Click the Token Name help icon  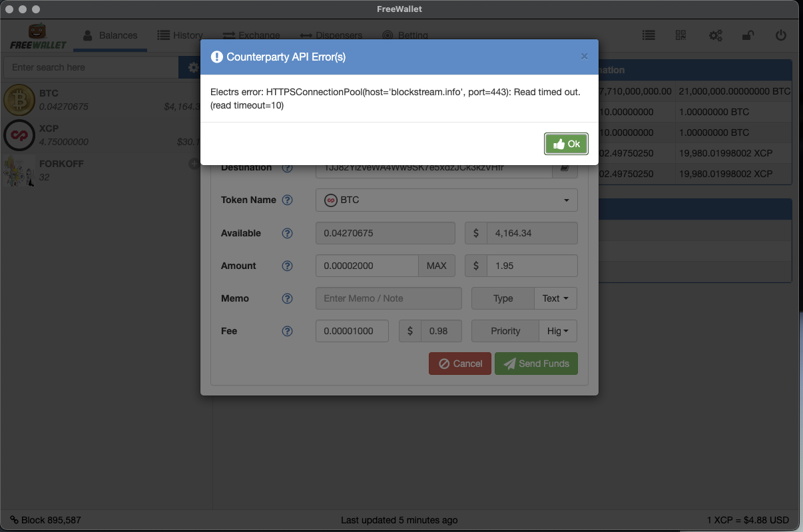pyautogui.click(x=287, y=200)
